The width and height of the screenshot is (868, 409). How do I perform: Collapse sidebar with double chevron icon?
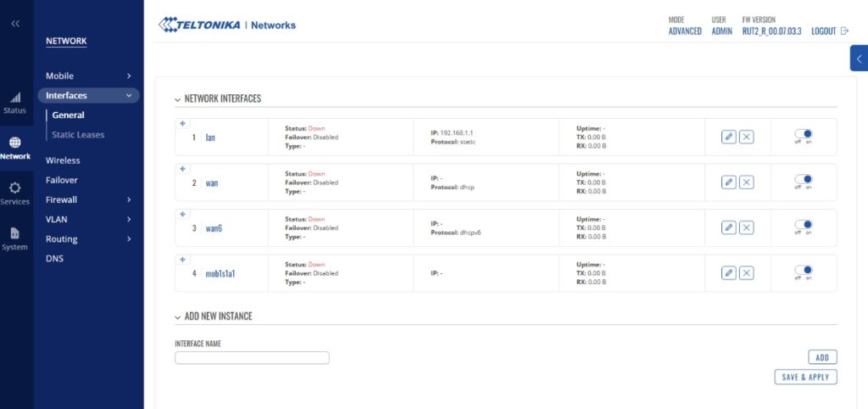[x=15, y=24]
